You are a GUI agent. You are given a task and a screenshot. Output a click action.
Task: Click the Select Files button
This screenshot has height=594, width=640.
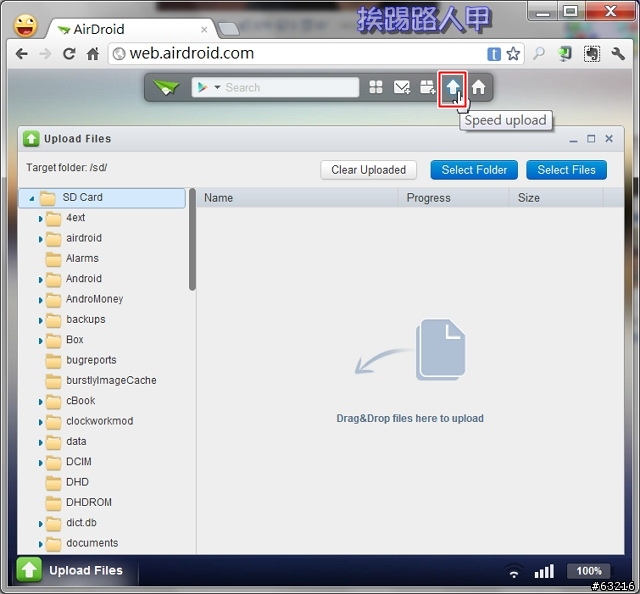[x=566, y=170]
